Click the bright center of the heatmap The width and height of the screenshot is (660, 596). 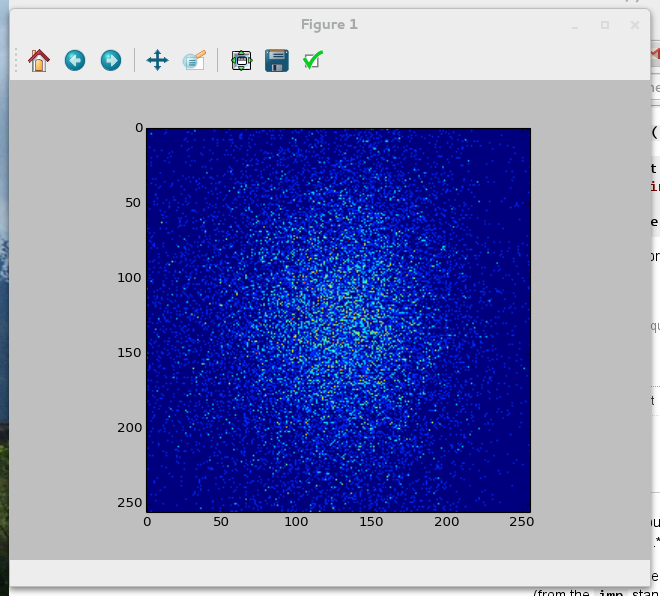pos(338,320)
